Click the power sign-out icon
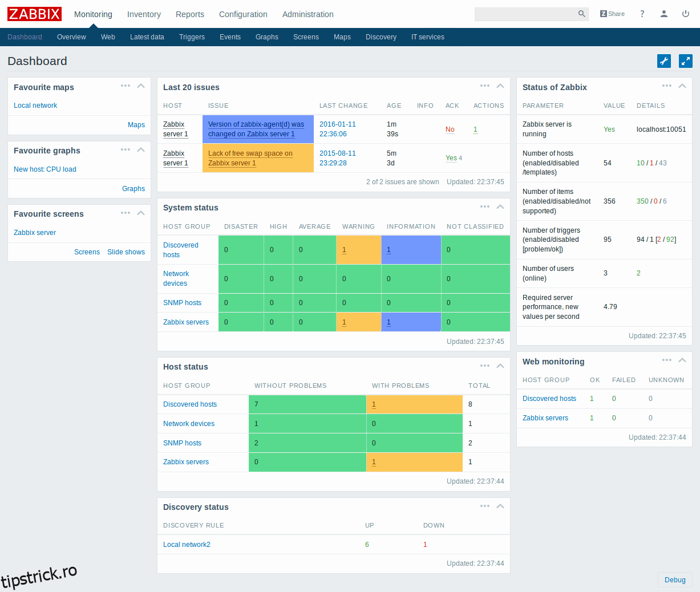This screenshot has width=700, height=592. 685,14
